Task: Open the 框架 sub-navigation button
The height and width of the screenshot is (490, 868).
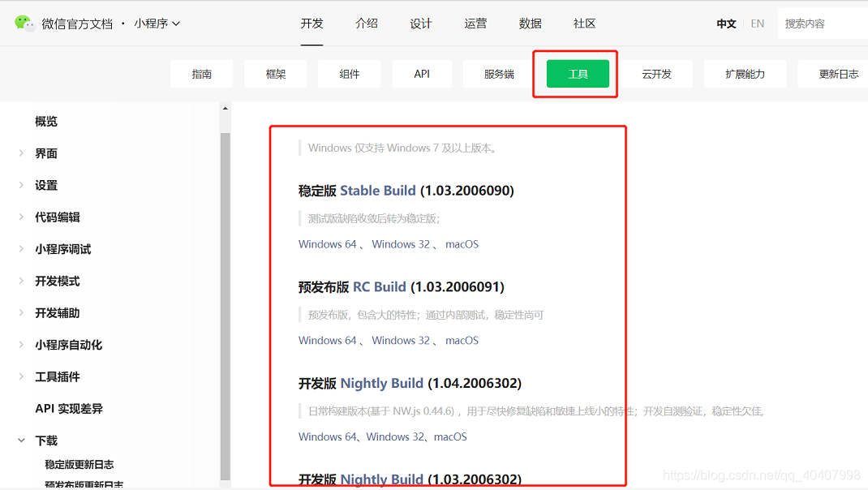Action: (275, 74)
